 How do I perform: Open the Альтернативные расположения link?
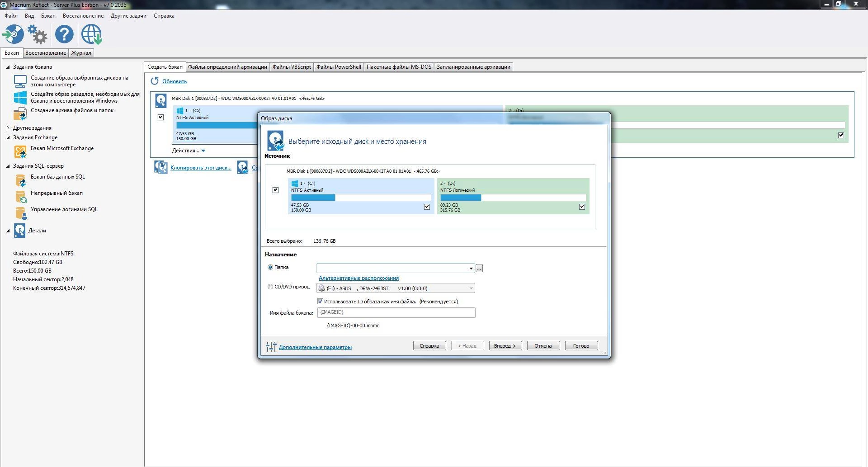[359, 278]
